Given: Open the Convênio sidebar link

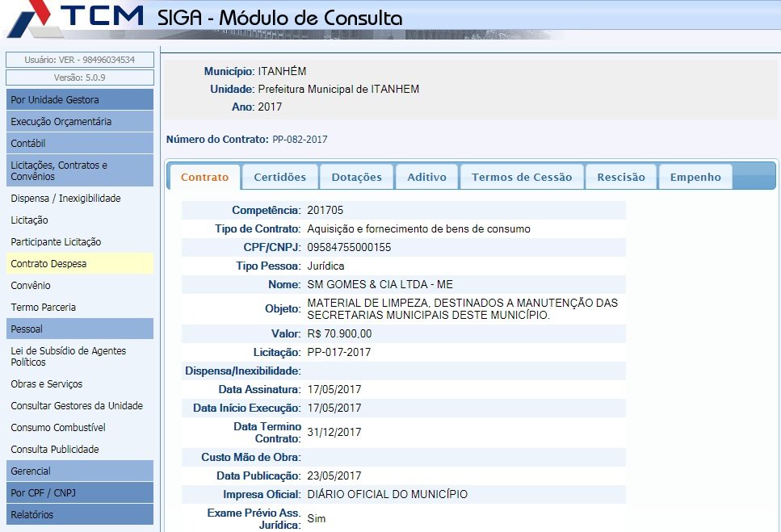Looking at the screenshot, I should point(31,286).
